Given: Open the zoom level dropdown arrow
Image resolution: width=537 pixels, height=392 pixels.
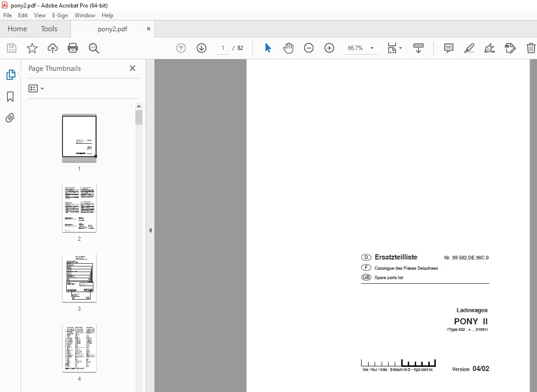Looking at the screenshot, I should tap(372, 48).
